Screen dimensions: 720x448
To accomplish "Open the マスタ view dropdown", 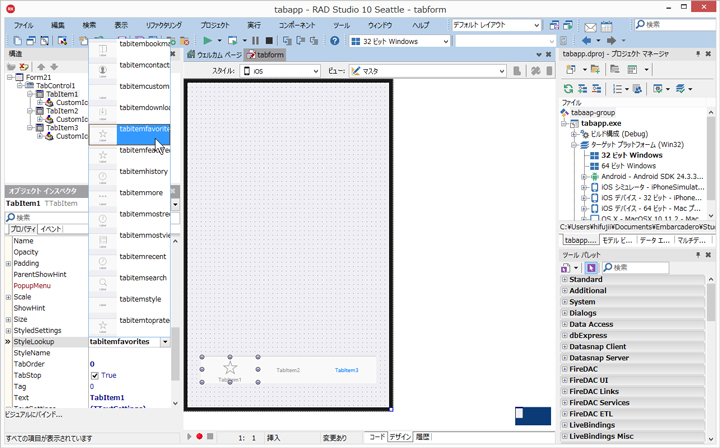I will 428,71.
